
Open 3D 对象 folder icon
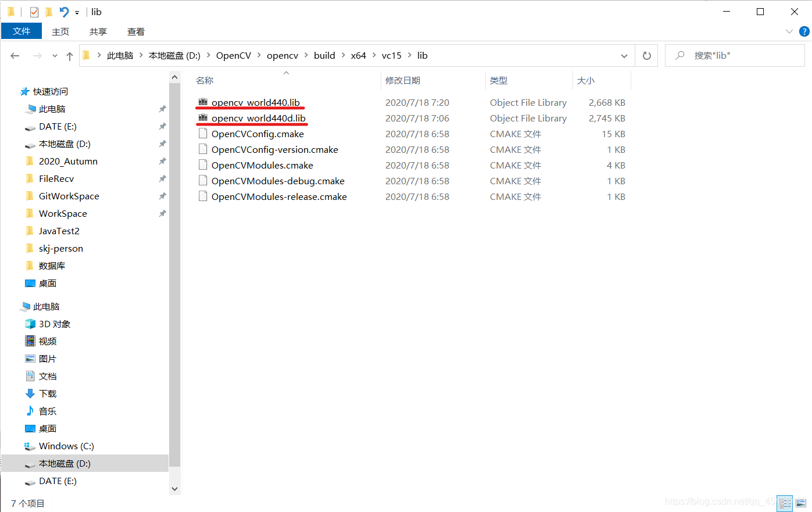30,324
